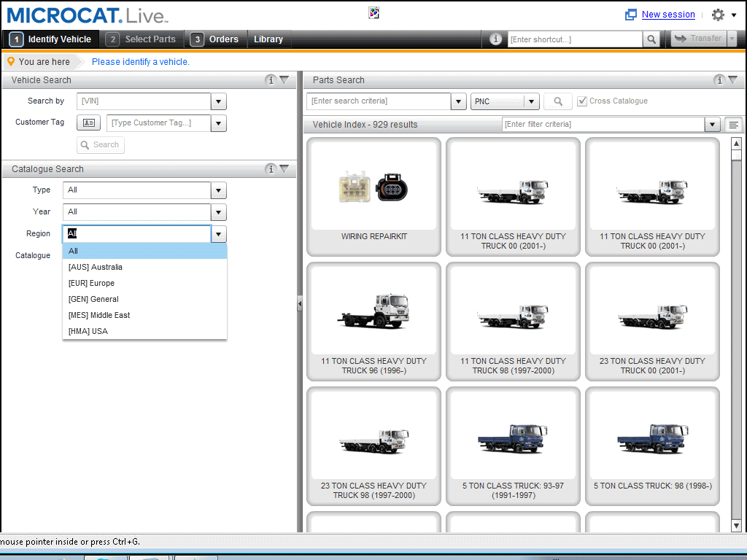
Task: Focus the Enter shortcut input field
Action: point(575,39)
